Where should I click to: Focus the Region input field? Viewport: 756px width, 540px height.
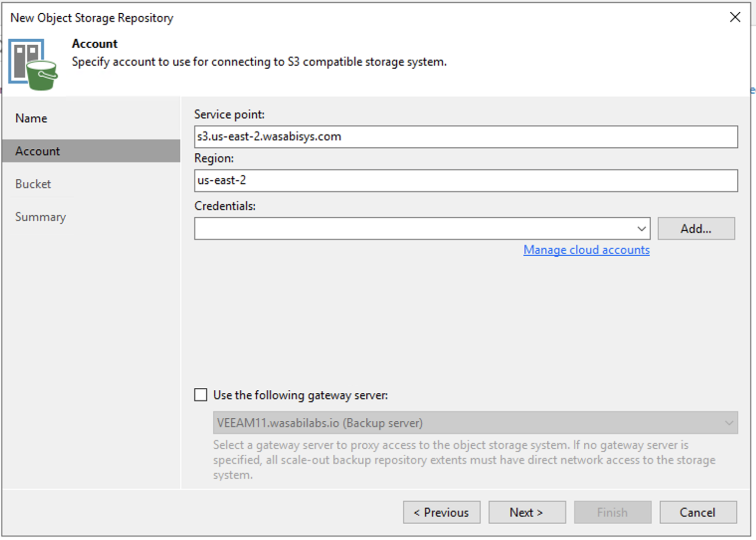(466, 181)
